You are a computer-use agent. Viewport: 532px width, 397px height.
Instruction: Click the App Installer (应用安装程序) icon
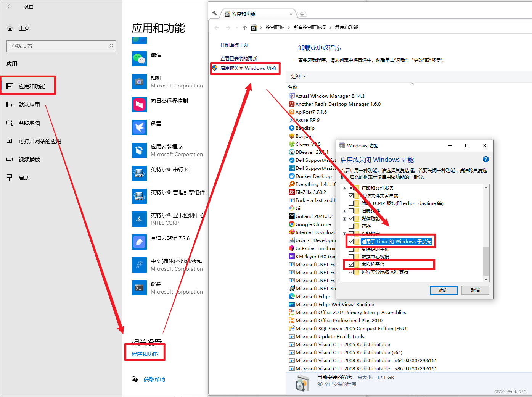coord(139,150)
